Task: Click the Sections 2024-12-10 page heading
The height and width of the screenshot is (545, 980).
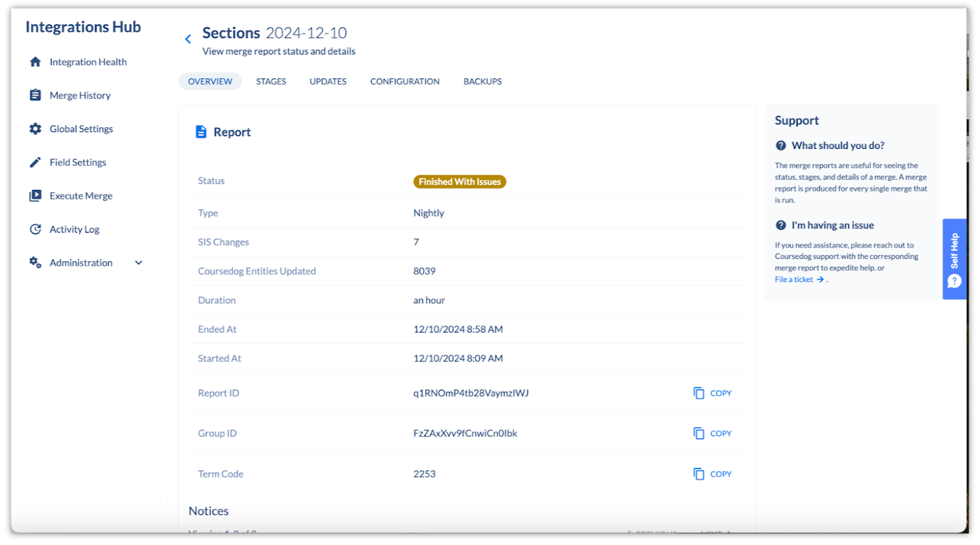Action: pyautogui.click(x=274, y=32)
